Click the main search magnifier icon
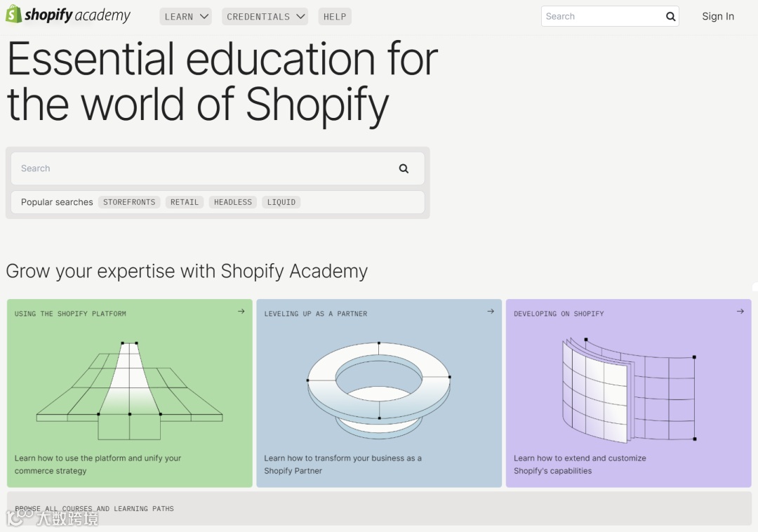The image size is (758, 532). (404, 168)
